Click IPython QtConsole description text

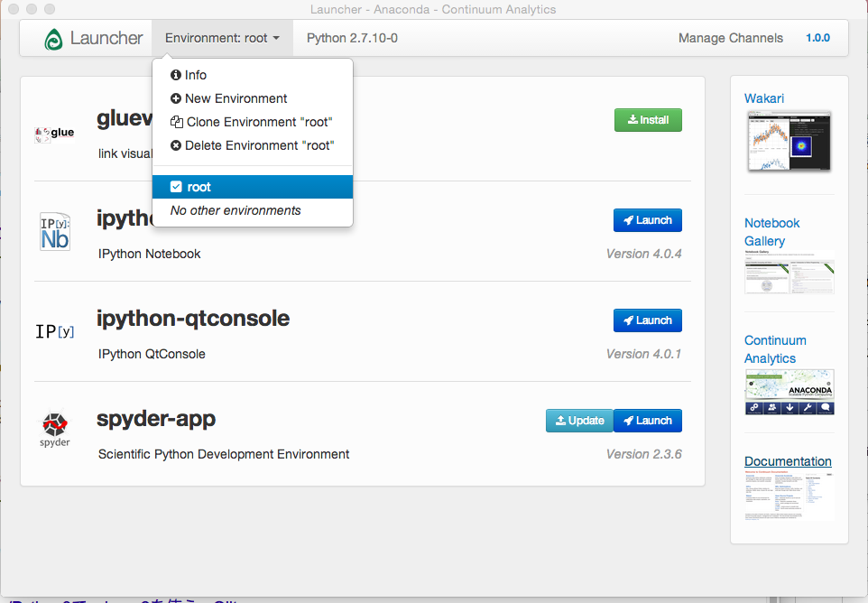point(152,355)
